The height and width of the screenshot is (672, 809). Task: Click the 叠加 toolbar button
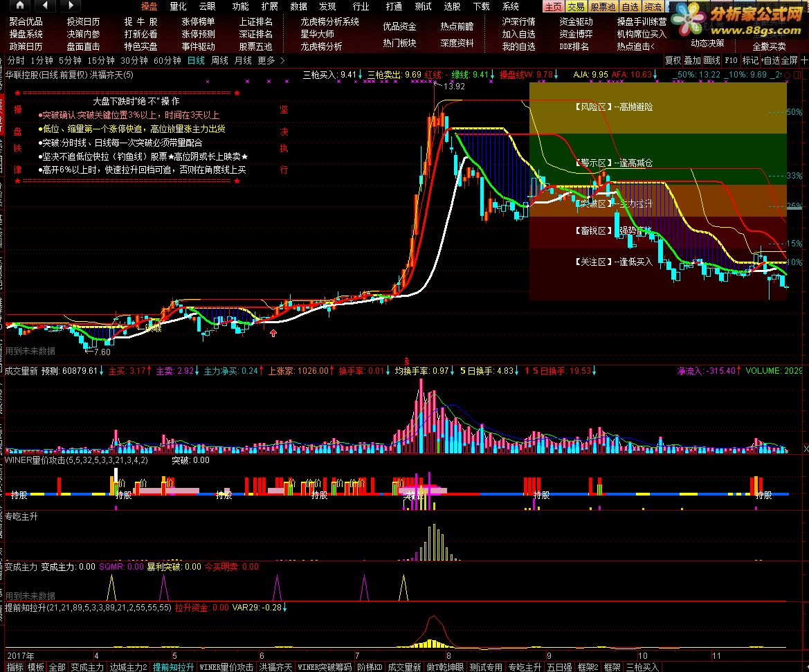pyautogui.click(x=692, y=60)
